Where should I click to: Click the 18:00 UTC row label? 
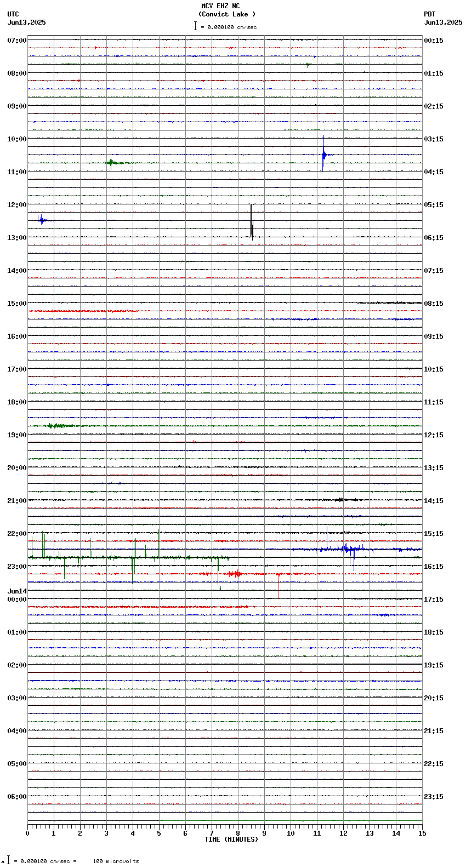pyautogui.click(x=17, y=402)
